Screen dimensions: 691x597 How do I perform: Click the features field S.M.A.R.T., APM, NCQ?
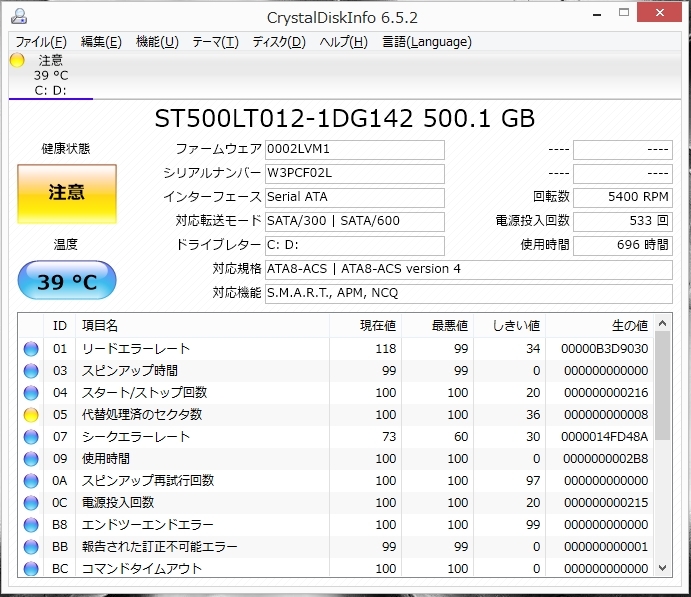click(469, 293)
